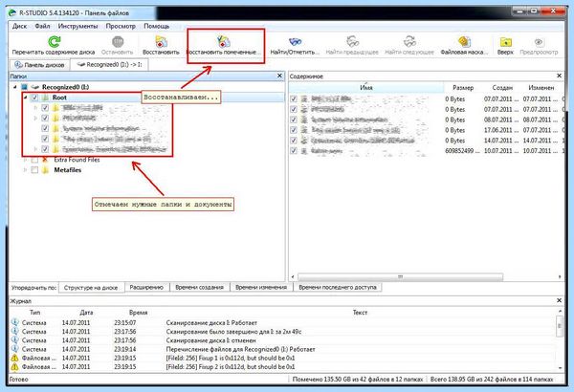The width and height of the screenshot is (574, 392).
Task: Expand the Metafiles node
Action: 25,170
